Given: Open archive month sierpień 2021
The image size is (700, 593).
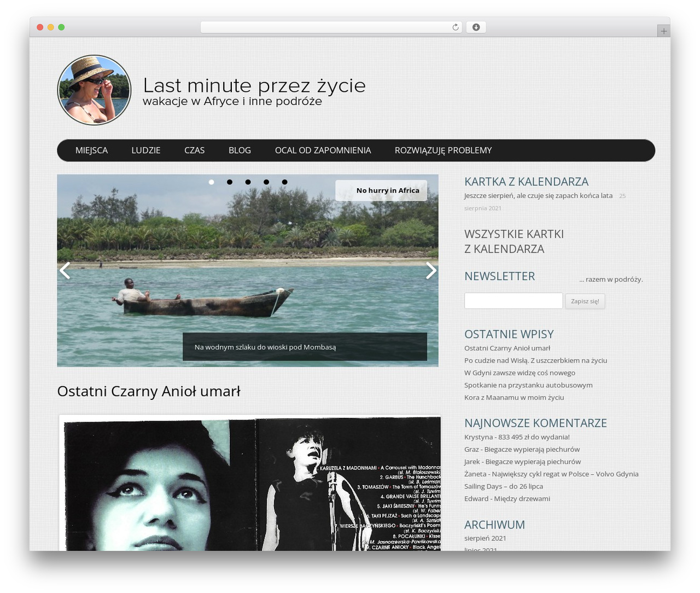Looking at the screenshot, I should pyautogui.click(x=485, y=538).
